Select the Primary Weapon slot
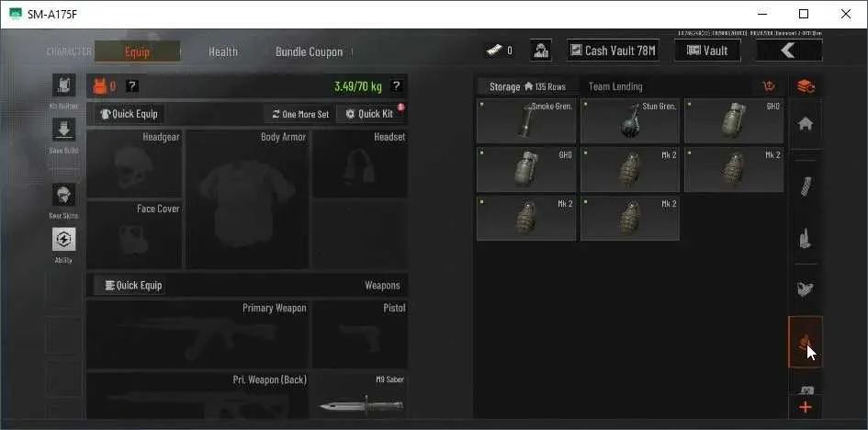The height and width of the screenshot is (430, 868). tap(198, 334)
